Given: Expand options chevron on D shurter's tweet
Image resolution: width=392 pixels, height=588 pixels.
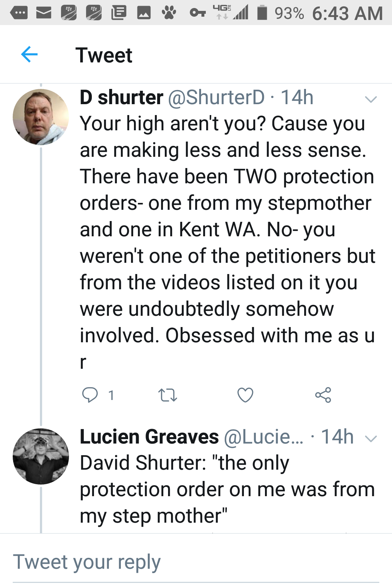Looking at the screenshot, I should point(371,99).
